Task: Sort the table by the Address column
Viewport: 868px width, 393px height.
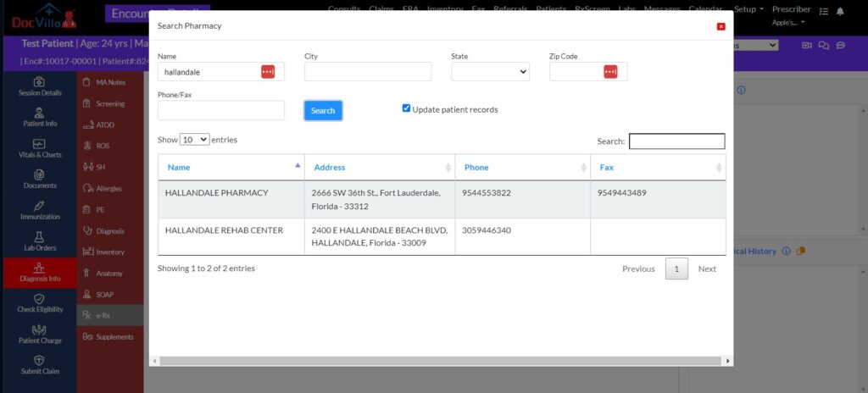Action: [x=380, y=167]
